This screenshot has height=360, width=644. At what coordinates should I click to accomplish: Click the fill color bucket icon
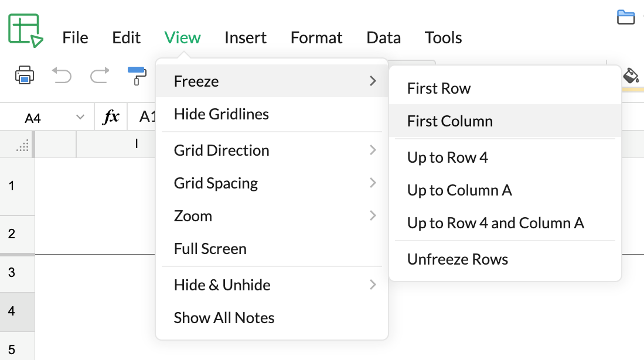pos(631,76)
